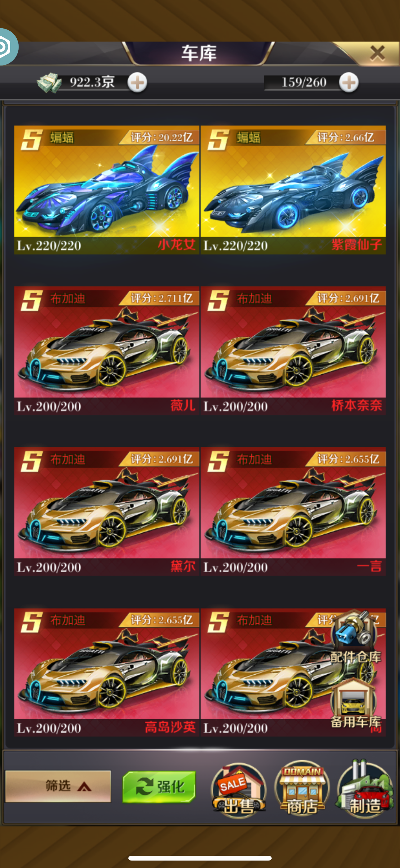Image resolution: width=400 pixels, height=868 pixels.
Task: Select the 布加迪 car assigned to 高岛沙英
Action: coord(106,672)
